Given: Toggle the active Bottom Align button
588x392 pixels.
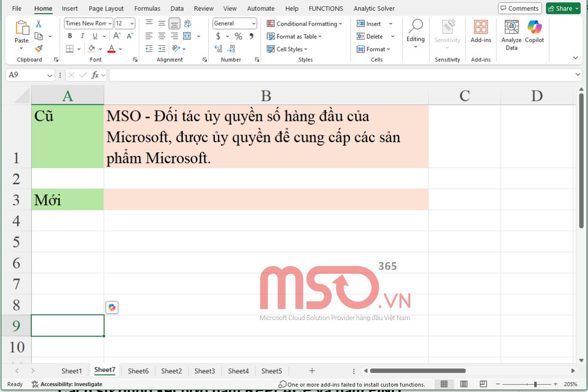Looking at the screenshot, I should click(174, 23).
